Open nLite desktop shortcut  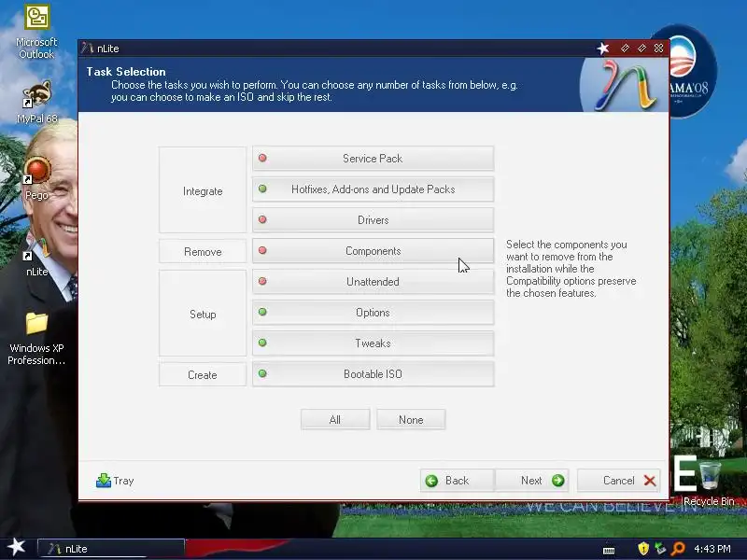coord(36,256)
